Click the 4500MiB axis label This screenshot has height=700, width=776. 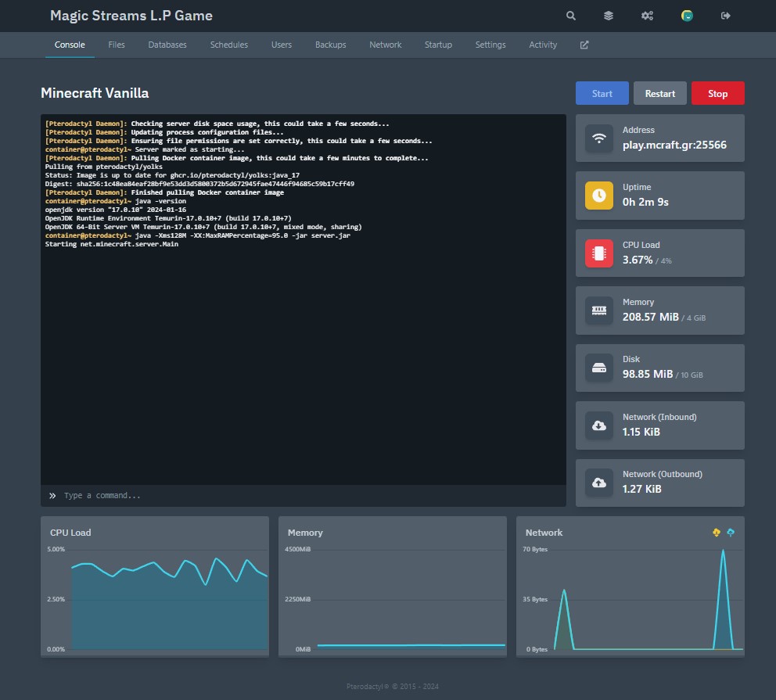pos(297,549)
